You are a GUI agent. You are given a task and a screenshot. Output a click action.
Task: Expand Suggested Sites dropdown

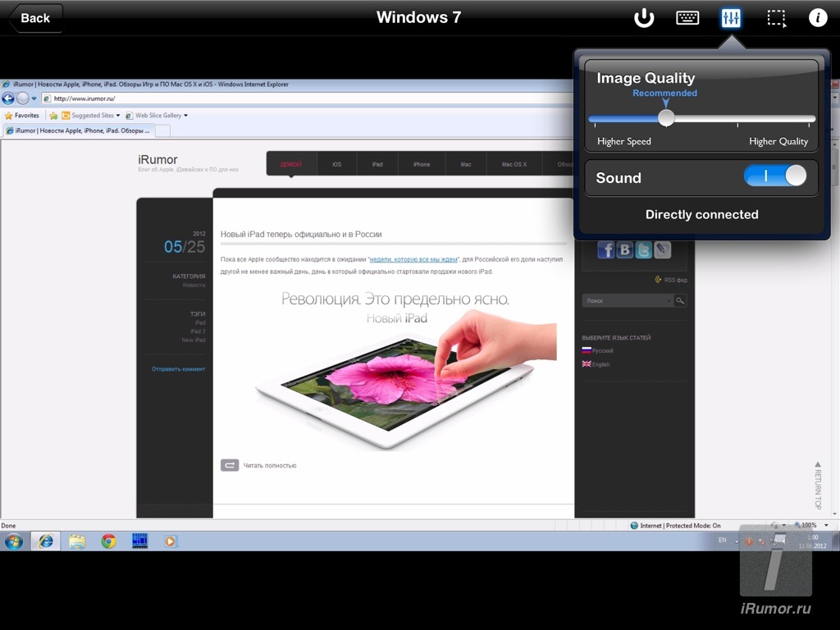click(118, 115)
